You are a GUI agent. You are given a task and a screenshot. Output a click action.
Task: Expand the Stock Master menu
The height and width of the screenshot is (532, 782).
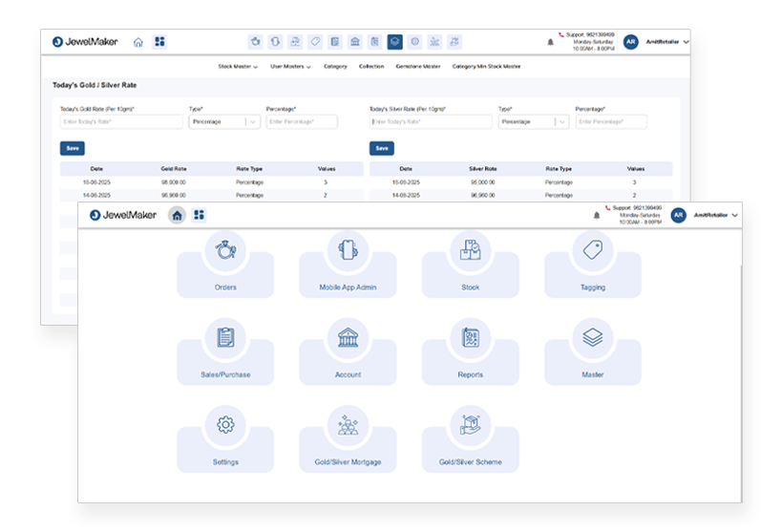(x=238, y=66)
